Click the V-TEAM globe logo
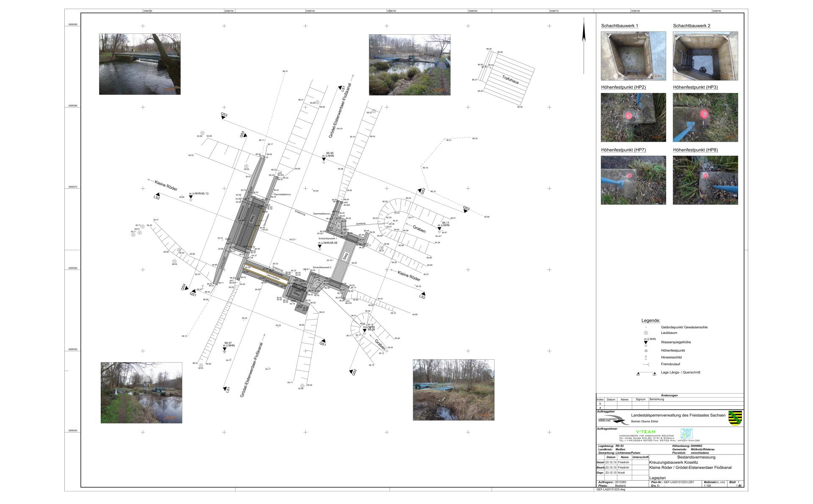Screen dimensions: 813x504 (x=686, y=434)
